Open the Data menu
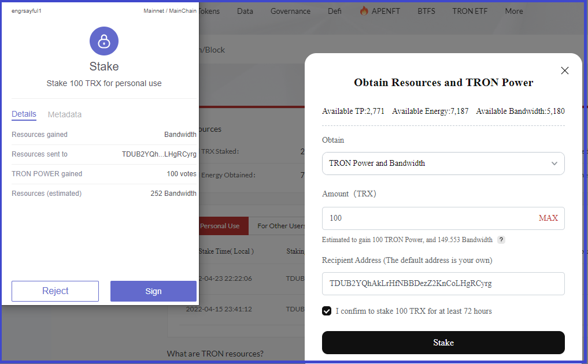588x364 pixels. click(245, 11)
